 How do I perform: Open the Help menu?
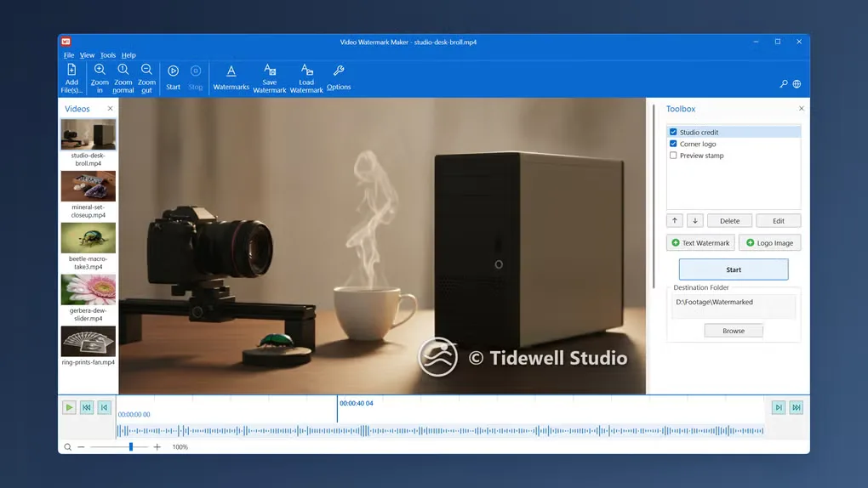(128, 55)
